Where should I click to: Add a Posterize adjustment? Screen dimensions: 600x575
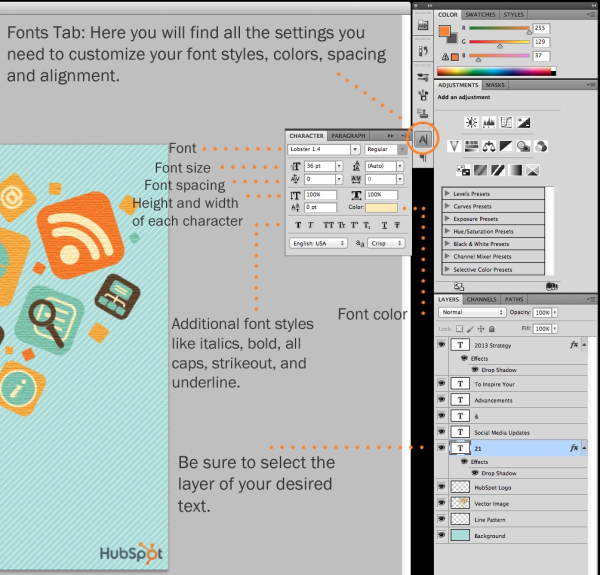(x=481, y=170)
